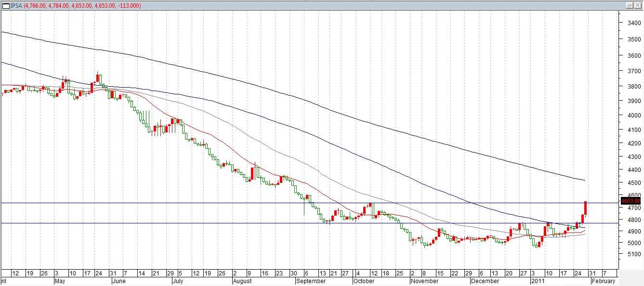Screen dimensions: 644x286
Task: Close the IPSA chart window
Action: 638,5
